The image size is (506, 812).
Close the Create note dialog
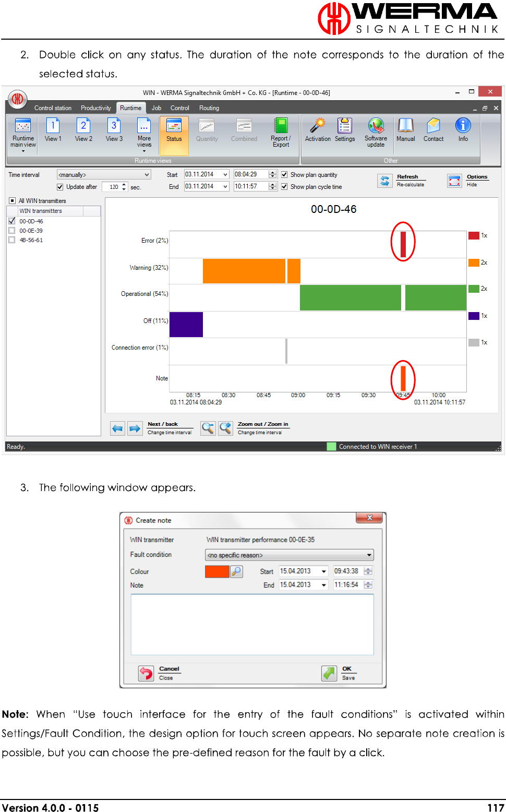(x=369, y=518)
